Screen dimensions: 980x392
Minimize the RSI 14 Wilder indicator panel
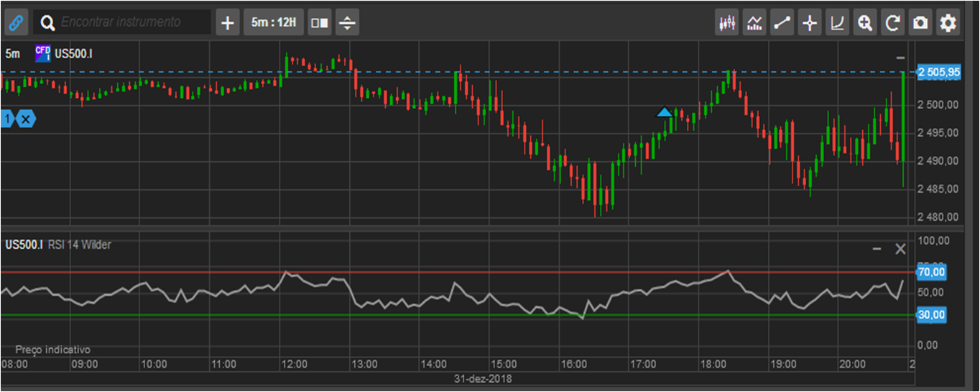pos(877,249)
